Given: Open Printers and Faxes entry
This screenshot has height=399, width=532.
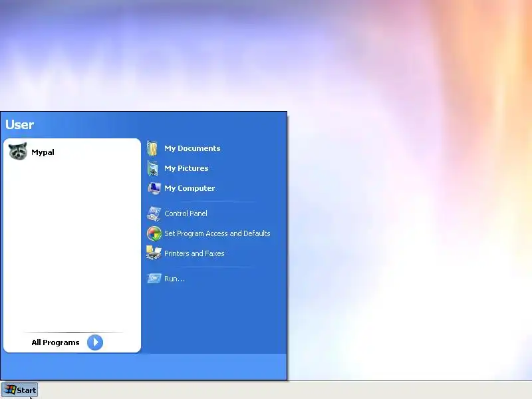Looking at the screenshot, I should [194, 253].
